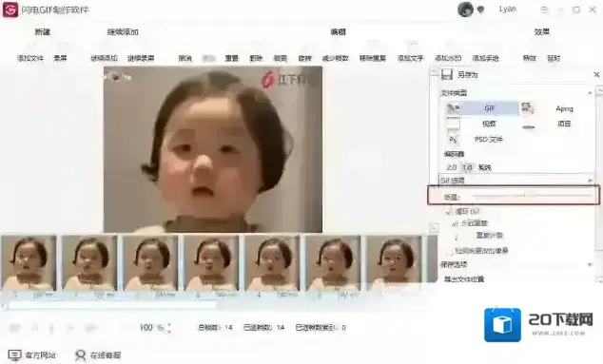Click the heart icon beside avatar
Image resolution: width=603 pixels, height=364 pixels.
coord(480,10)
